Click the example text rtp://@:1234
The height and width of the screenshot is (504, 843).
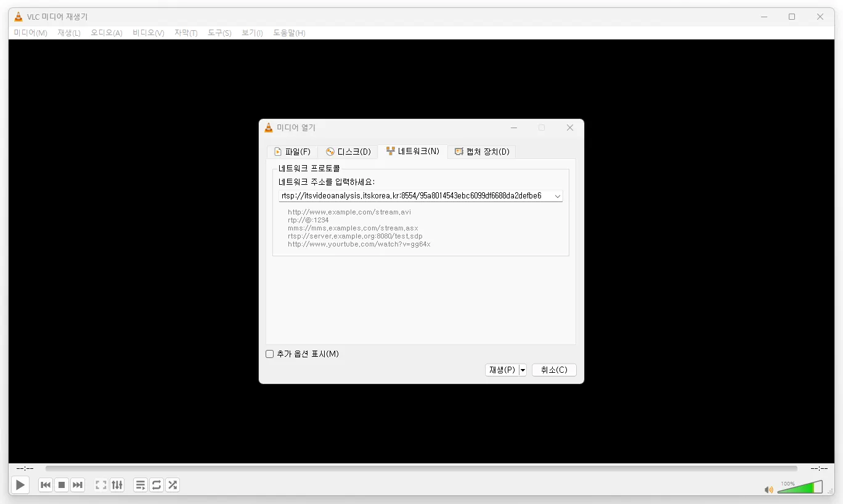click(308, 220)
